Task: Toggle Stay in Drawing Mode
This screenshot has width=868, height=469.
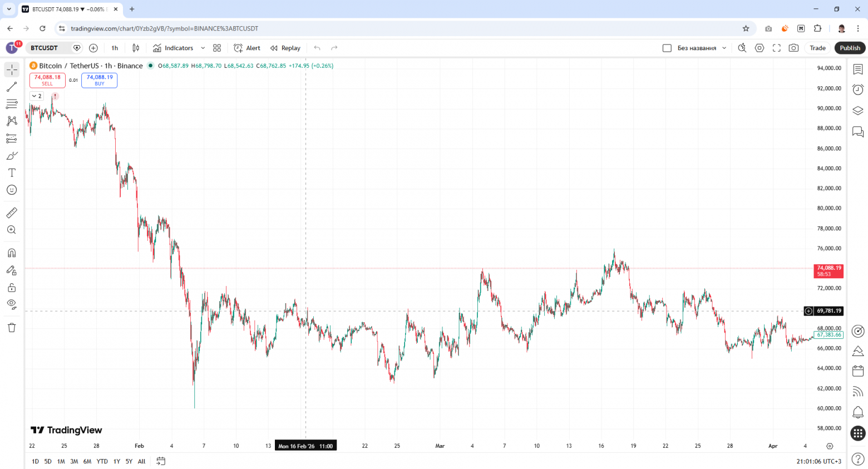Action: (x=12, y=270)
